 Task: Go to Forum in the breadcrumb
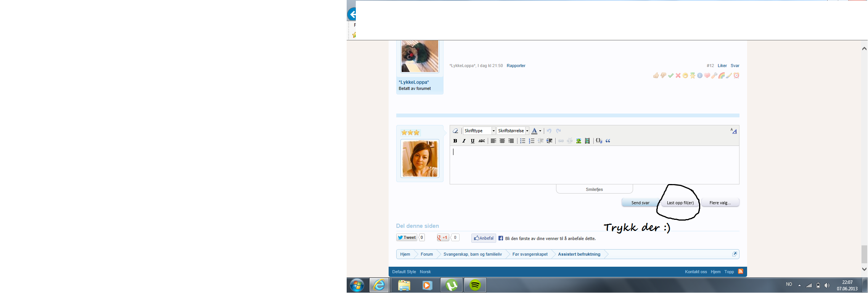426,254
